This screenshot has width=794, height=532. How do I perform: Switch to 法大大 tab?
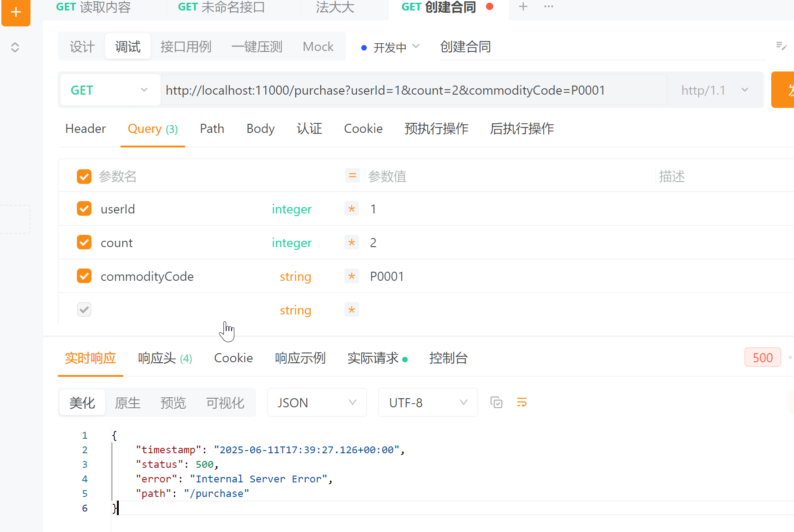335,7
